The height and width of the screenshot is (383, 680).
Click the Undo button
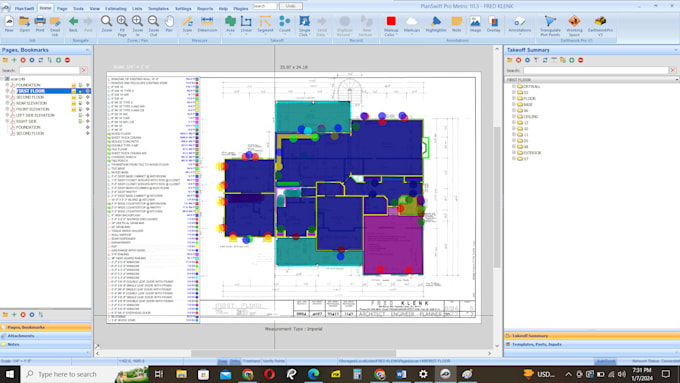[291, 6]
